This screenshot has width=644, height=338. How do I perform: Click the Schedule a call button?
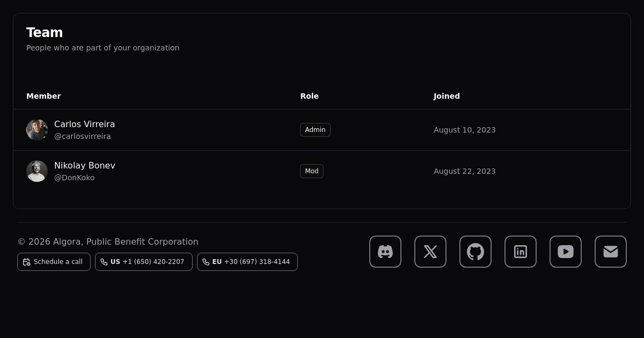click(x=54, y=262)
